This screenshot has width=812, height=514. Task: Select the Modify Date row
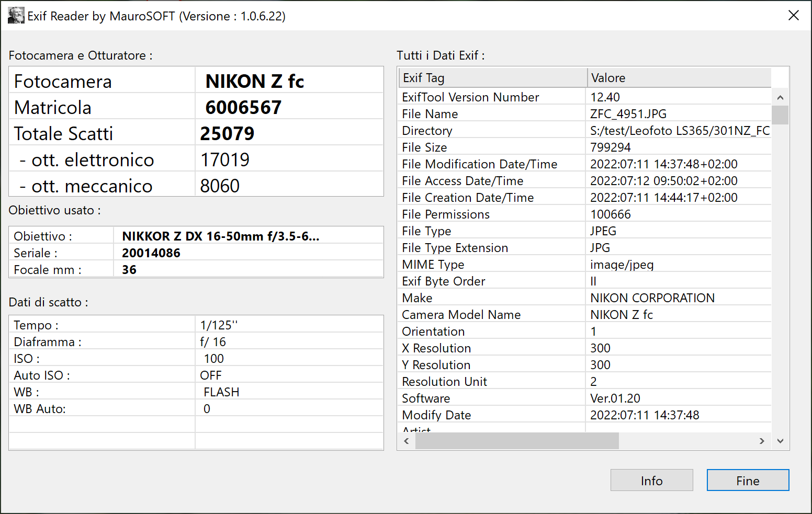coord(584,415)
